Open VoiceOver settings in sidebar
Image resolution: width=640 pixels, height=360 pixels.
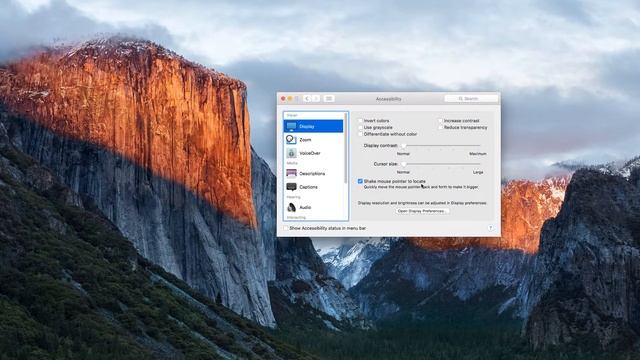(313, 153)
